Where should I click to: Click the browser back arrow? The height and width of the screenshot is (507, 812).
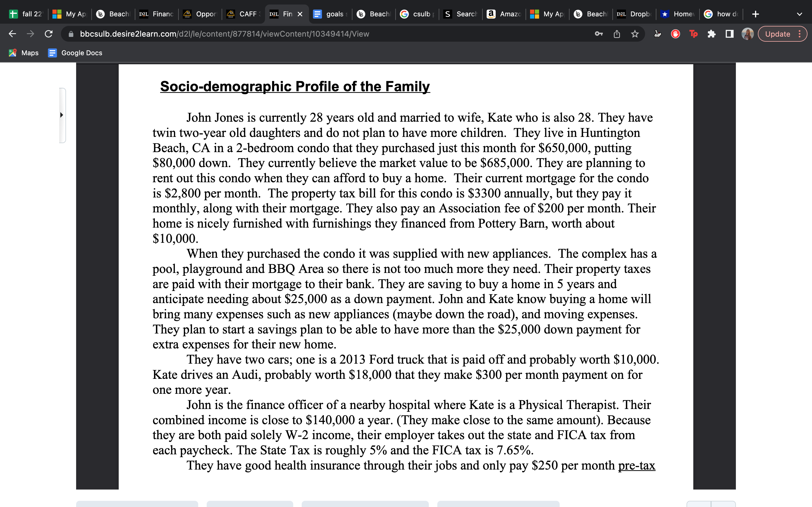[12, 34]
